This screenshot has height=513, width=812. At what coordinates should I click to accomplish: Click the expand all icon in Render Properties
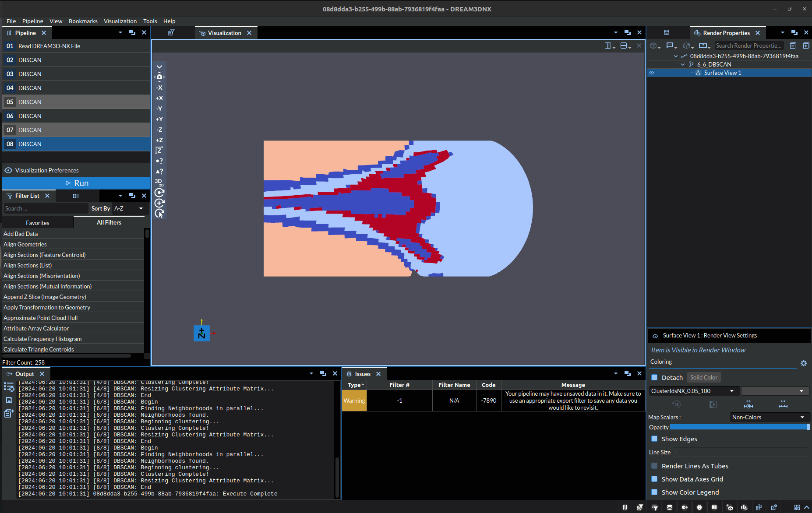[x=806, y=46]
